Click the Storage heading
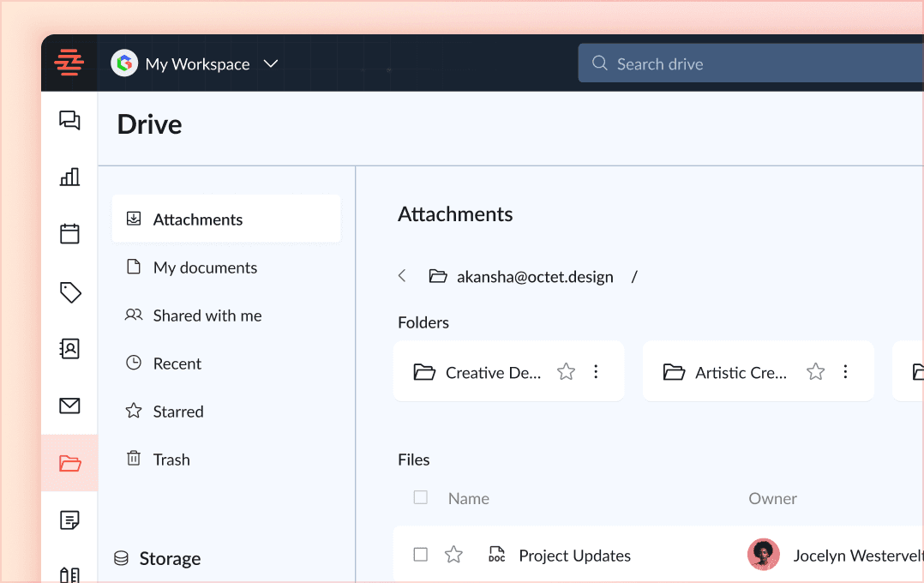Screen dimensions: 924x583 point(170,558)
